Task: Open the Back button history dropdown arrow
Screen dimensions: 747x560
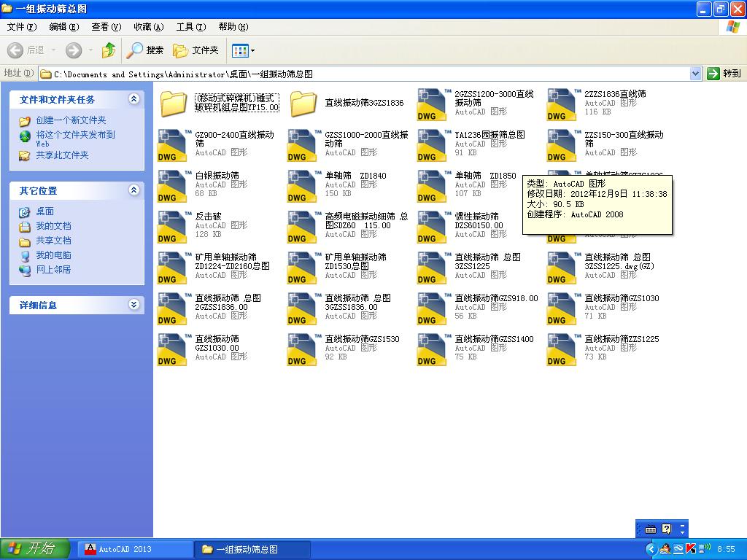Action: [x=53, y=50]
